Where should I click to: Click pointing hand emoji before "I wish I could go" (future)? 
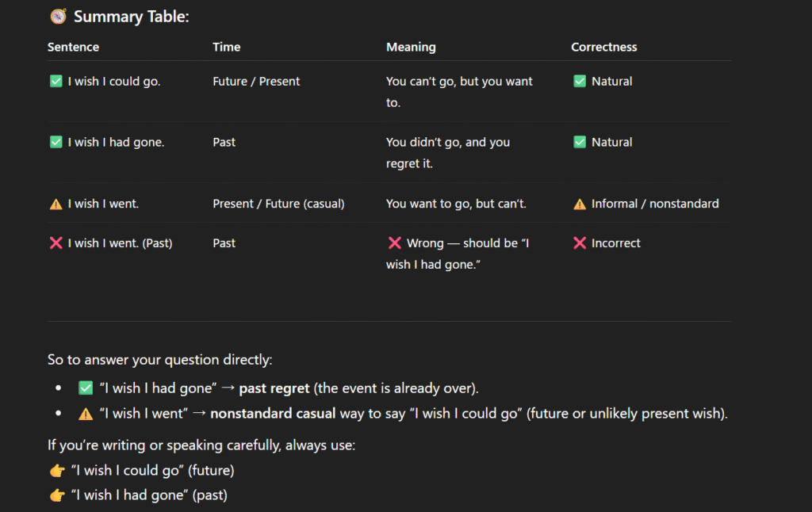point(57,471)
